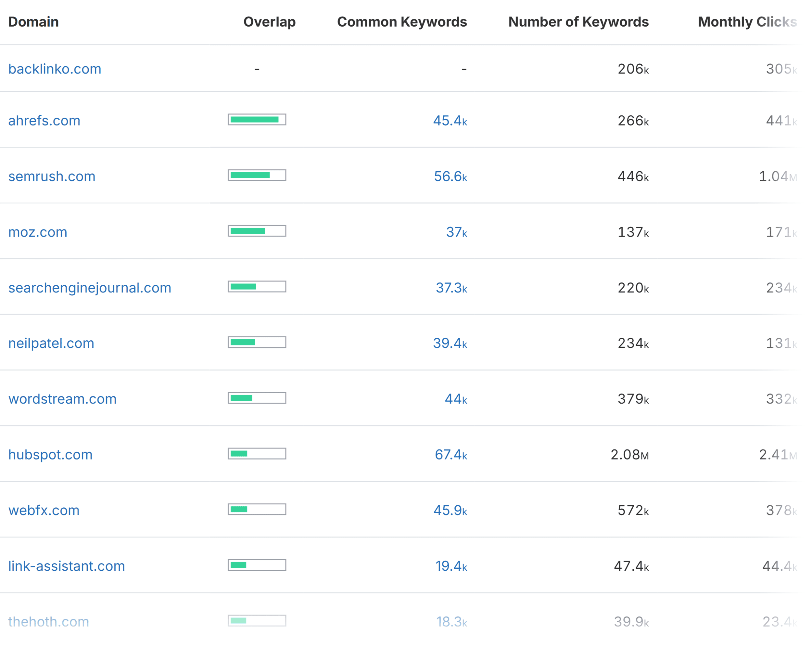Open moz.com common keywords 37k

coord(456,232)
